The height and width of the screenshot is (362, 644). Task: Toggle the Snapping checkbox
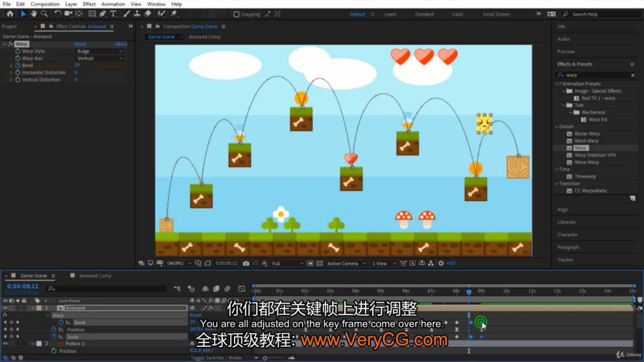pos(236,14)
